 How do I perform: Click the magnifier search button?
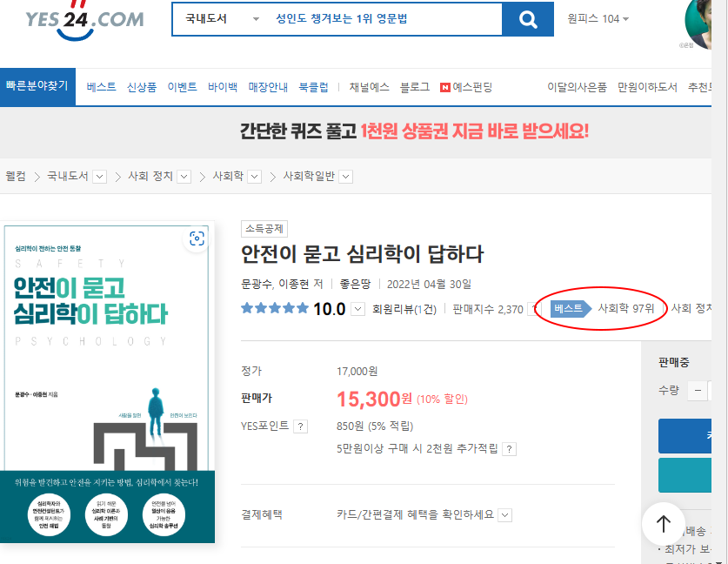point(528,19)
